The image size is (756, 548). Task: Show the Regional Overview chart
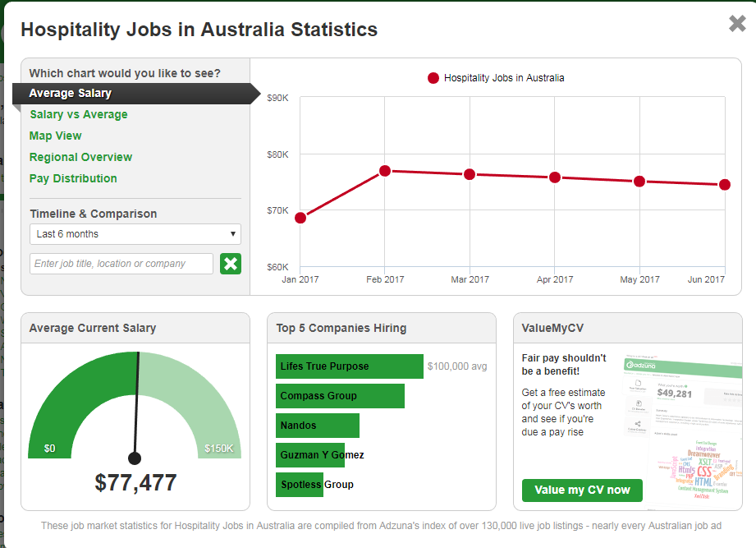[x=80, y=157]
